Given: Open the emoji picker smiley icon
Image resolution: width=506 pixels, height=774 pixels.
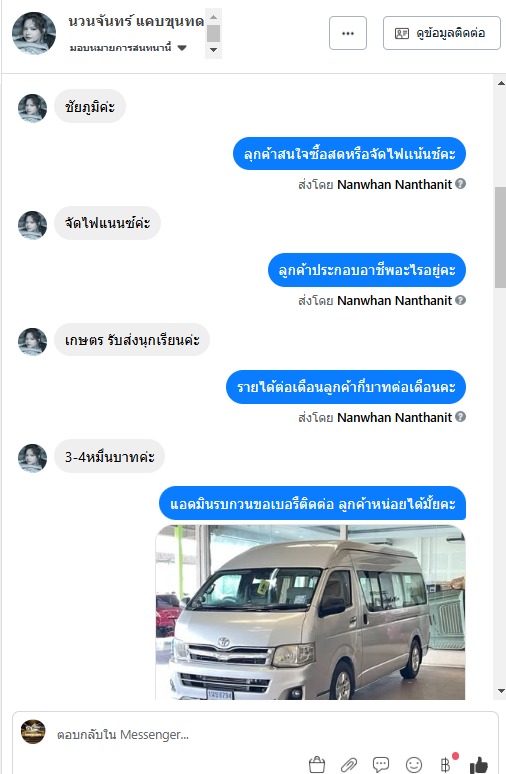Looking at the screenshot, I should point(414,765).
